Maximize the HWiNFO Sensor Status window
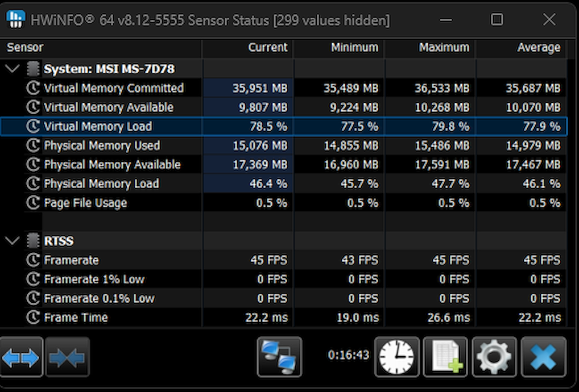This screenshot has width=579, height=392. [497, 19]
